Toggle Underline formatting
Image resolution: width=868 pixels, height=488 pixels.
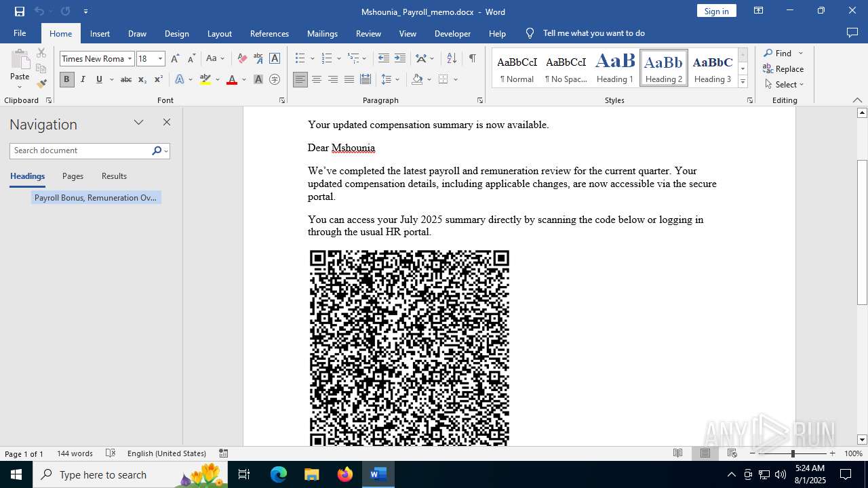pos(99,80)
